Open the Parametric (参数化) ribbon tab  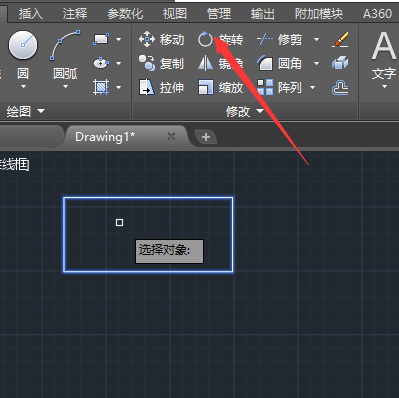coord(125,14)
